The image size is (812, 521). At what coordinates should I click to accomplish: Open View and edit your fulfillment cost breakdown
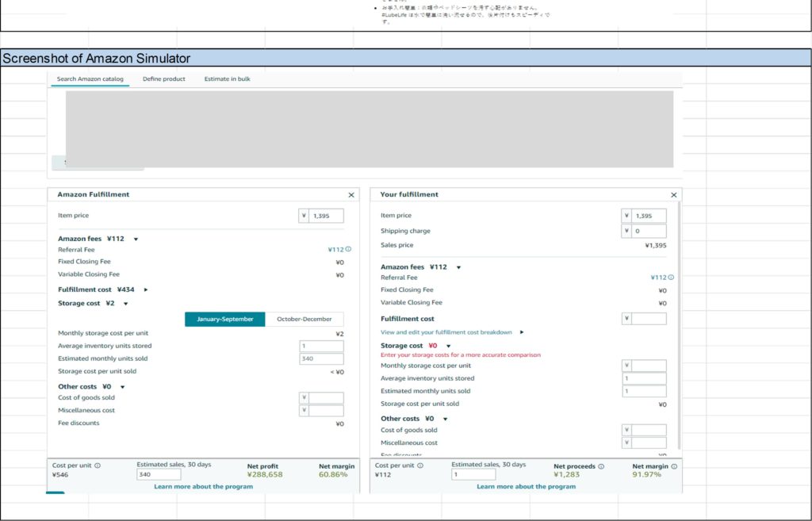coord(446,332)
